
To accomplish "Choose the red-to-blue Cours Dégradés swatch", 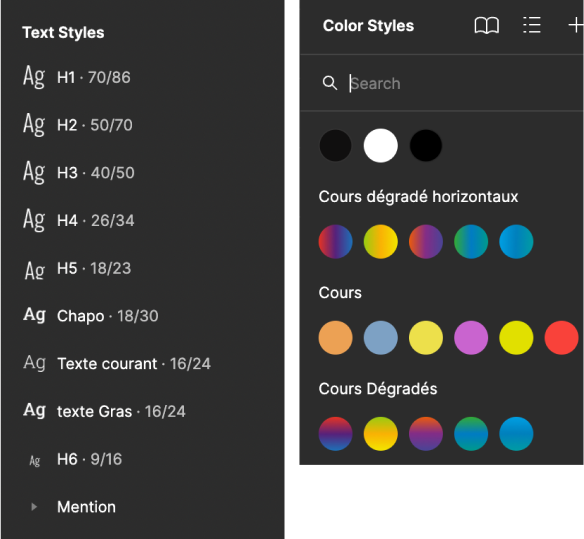I will (335, 434).
